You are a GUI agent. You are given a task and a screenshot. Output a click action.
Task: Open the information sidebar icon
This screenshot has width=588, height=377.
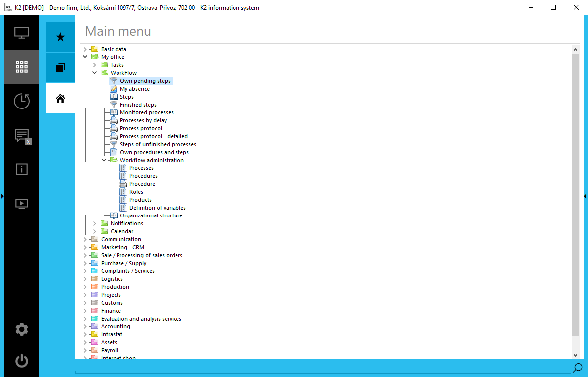click(x=22, y=169)
